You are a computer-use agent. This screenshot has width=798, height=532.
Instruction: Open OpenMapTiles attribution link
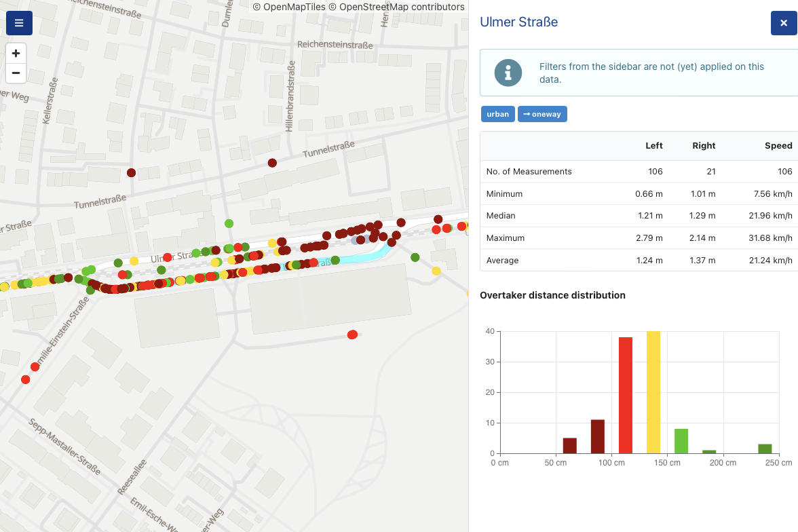point(288,7)
